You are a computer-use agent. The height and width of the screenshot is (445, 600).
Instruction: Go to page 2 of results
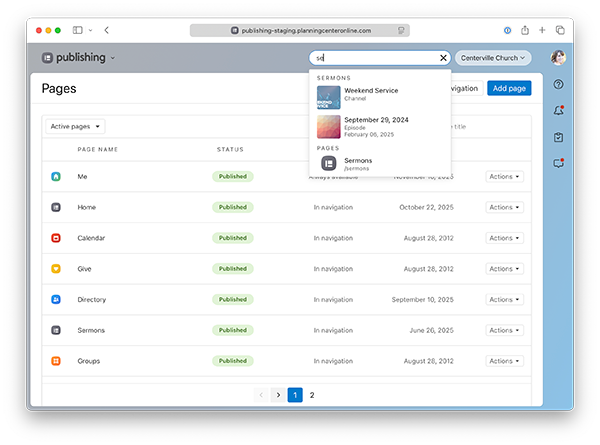tap(312, 395)
